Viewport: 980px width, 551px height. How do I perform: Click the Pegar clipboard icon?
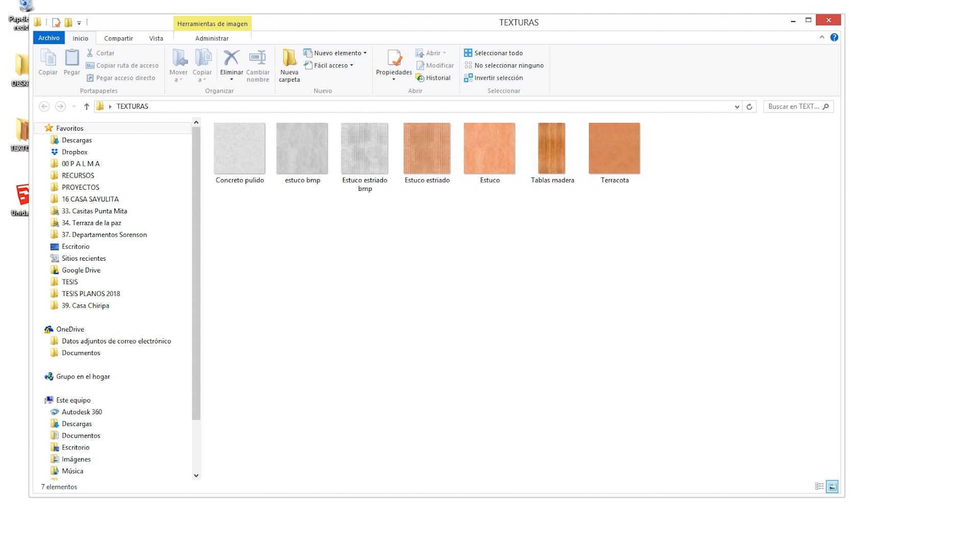(71, 63)
